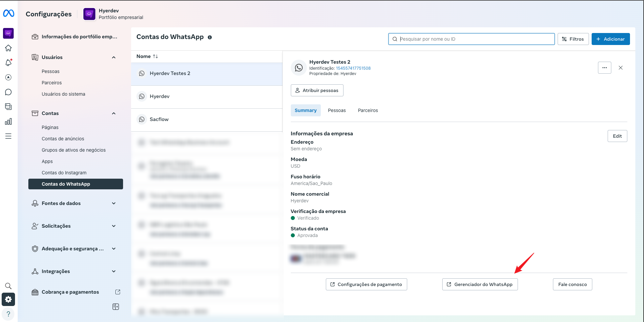
Task: Open the help question mark icon
Action: [x=8, y=314]
